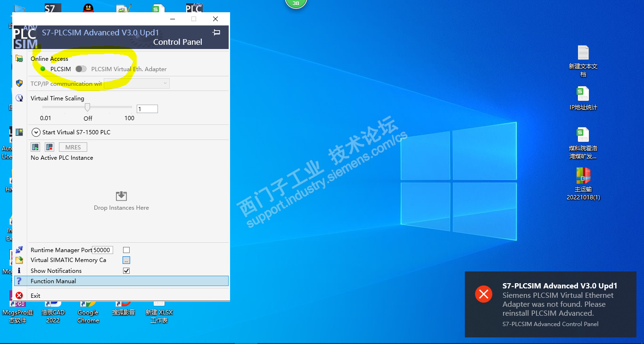
Task: Open the TCP/IP communication dropdown
Action: [137, 83]
